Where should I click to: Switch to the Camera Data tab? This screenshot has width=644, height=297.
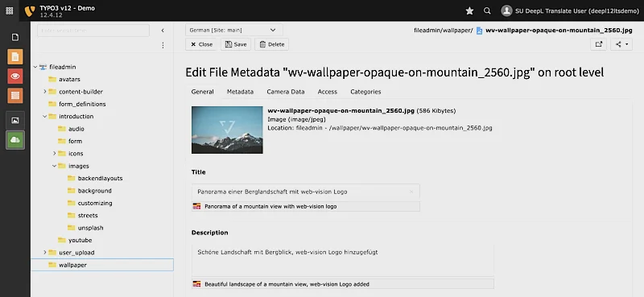[x=286, y=92]
